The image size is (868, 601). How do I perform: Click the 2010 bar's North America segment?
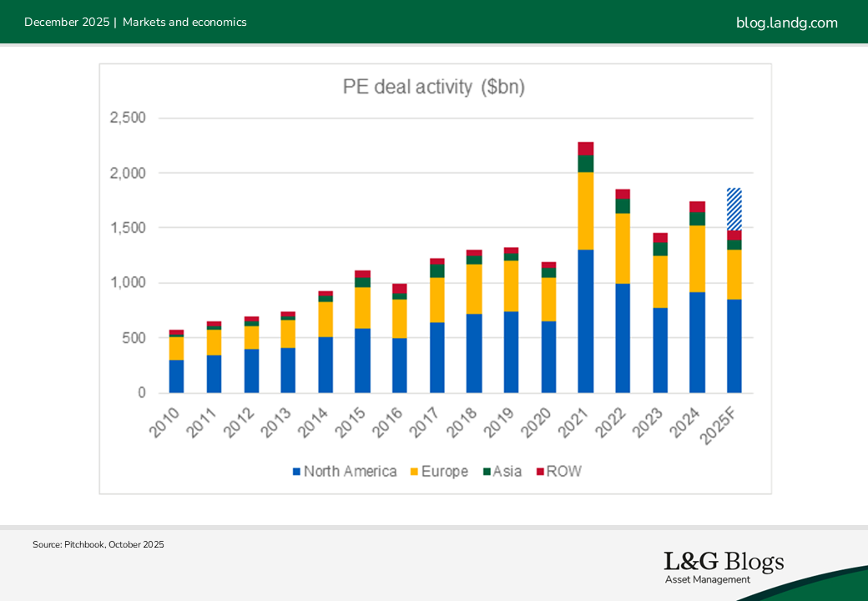176,376
